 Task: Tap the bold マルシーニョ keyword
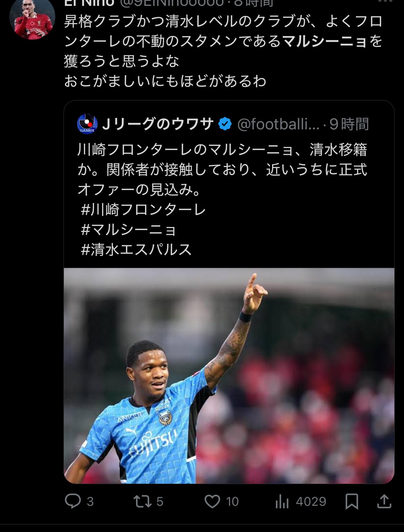coord(325,41)
